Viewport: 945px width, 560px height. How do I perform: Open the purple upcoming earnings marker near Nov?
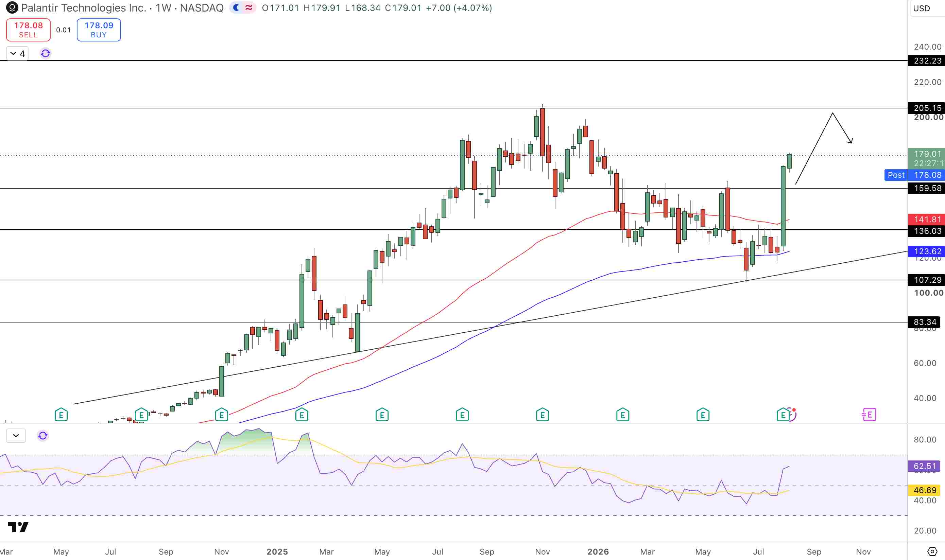pos(869,415)
